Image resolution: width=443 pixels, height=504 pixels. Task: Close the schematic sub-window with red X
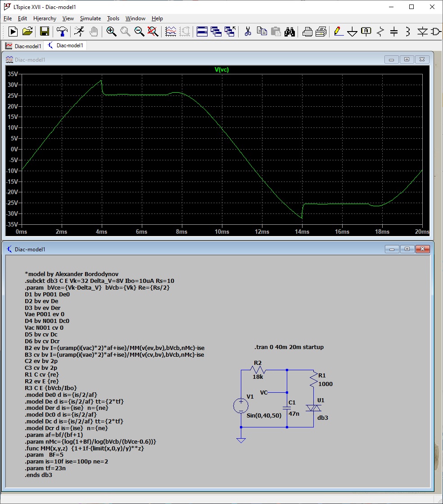point(422,249)
